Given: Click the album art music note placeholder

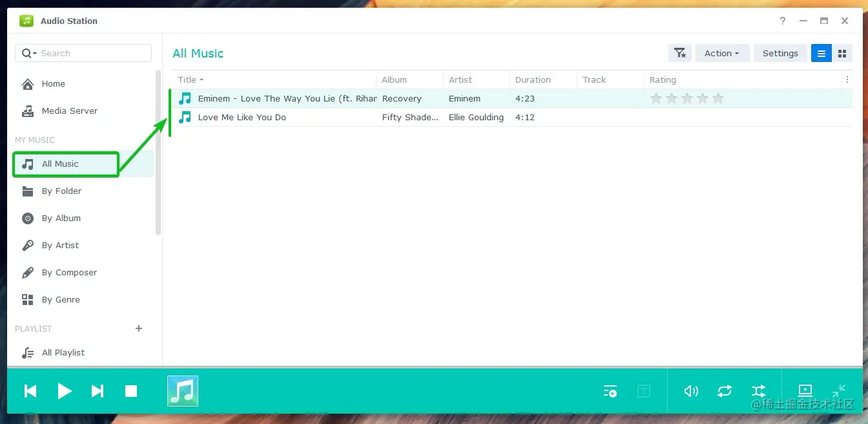Looking at the screenshot, I should point(182,390).
